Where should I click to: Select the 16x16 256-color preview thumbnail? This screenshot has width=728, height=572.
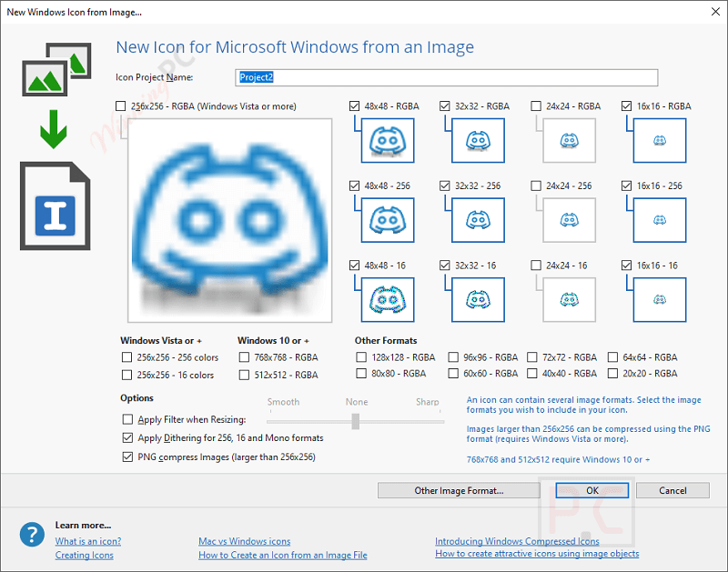click(660, 220)
